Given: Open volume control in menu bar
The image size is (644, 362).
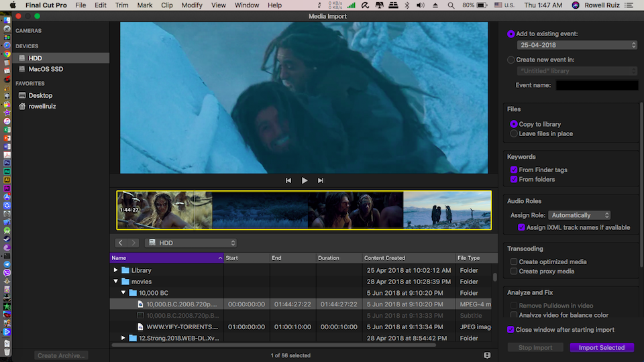Looking at the screenshot, I should pyautogui.click(x=421, y=5).
